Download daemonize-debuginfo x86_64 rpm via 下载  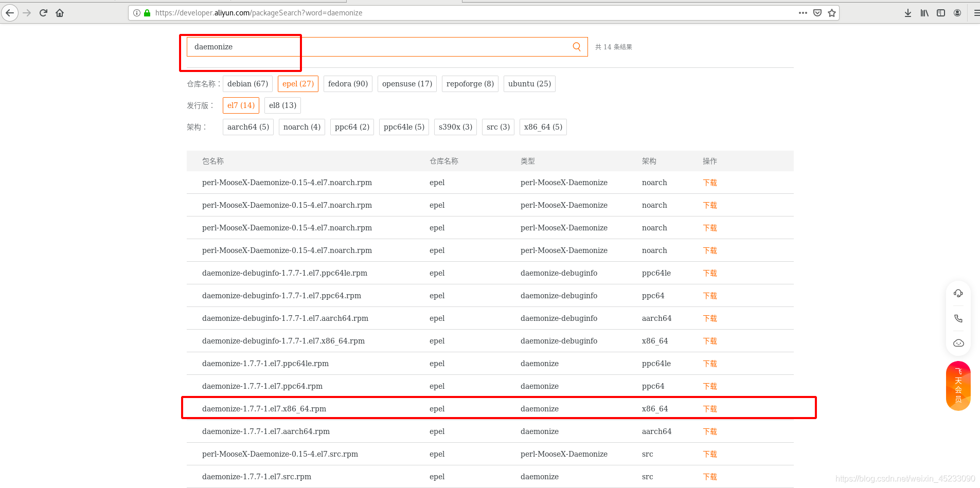pyautogui.click(x=710, y=341)
